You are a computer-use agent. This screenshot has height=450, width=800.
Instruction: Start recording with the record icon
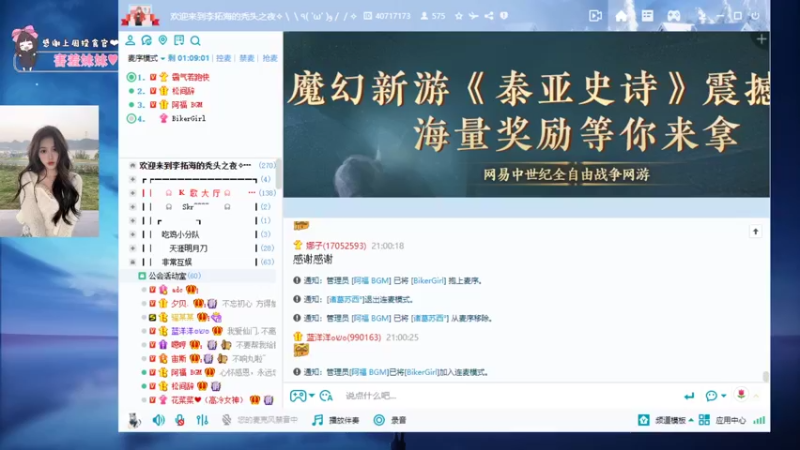click(379, 420)
